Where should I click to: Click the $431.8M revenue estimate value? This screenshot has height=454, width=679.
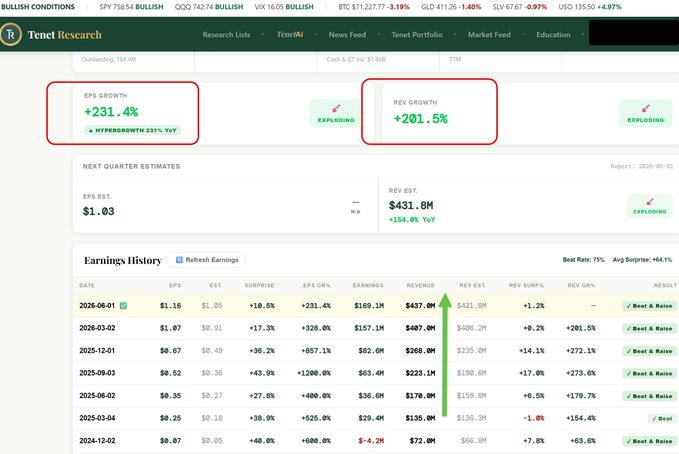(x=411, y=206)
